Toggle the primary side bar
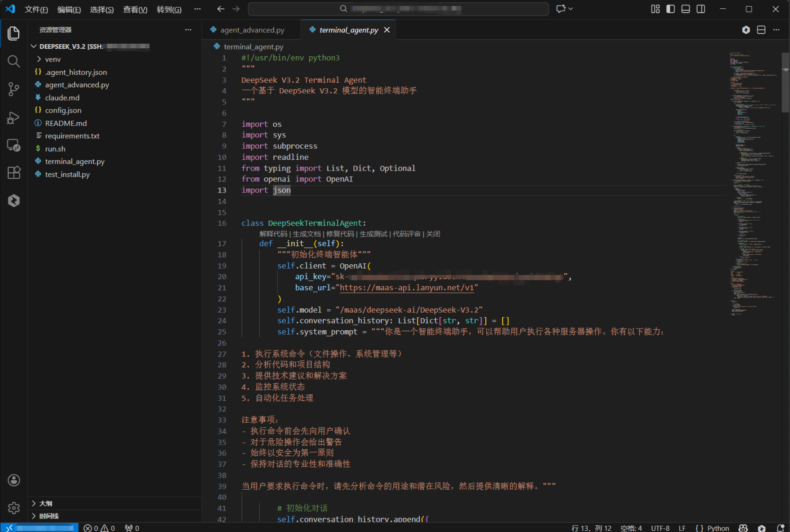The image size is (790, 532). tap(670, 9)
